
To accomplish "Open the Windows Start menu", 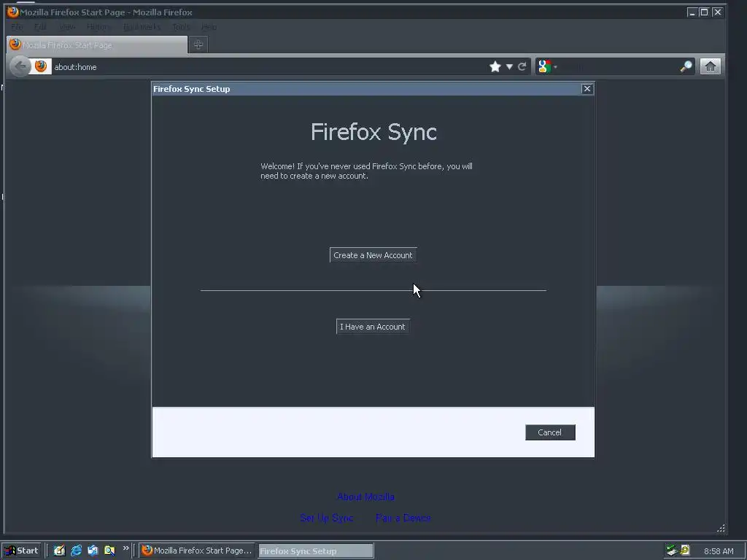I will tap(22, 551).
